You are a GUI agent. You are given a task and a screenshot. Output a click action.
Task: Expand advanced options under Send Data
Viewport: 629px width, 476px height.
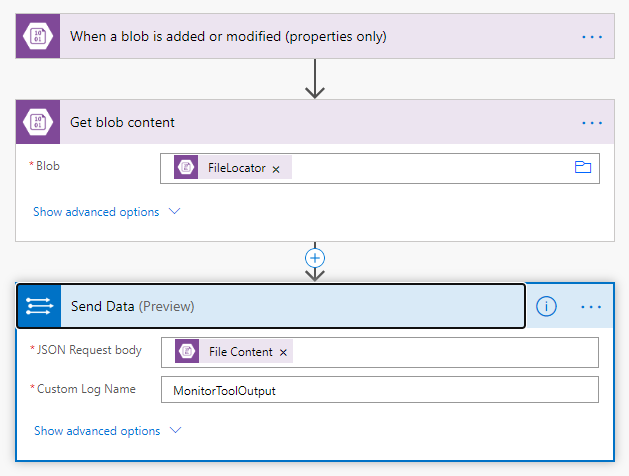[x=108, y=431]
